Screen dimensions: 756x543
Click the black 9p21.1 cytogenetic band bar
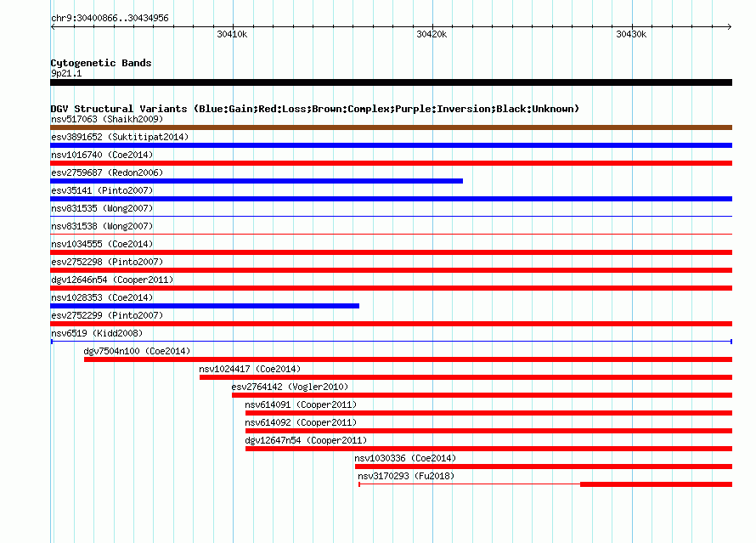tap(391, 82)
